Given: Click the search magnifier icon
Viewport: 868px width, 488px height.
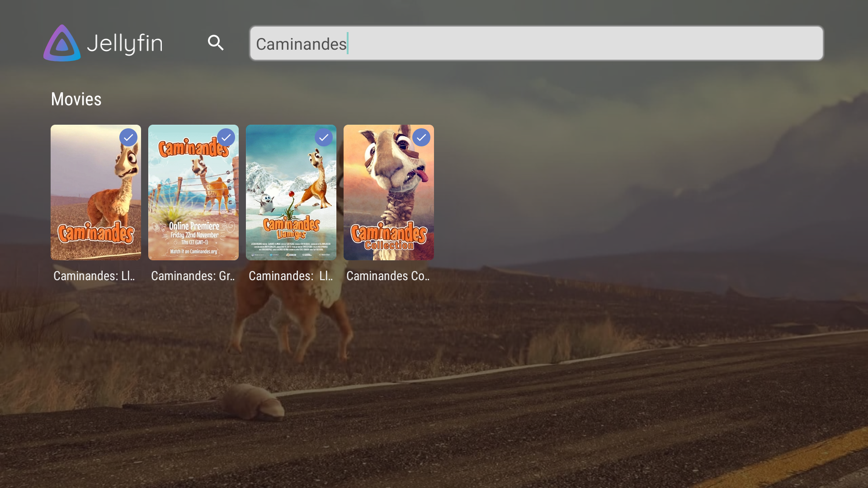Looking at the screenshot, I should coord(216,43).
